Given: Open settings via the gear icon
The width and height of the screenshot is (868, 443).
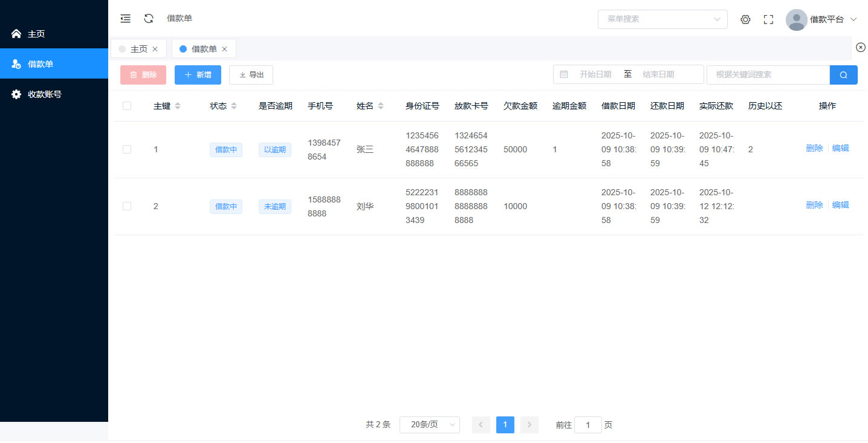Looking at the screenshot, I should (x=745, y=19).
